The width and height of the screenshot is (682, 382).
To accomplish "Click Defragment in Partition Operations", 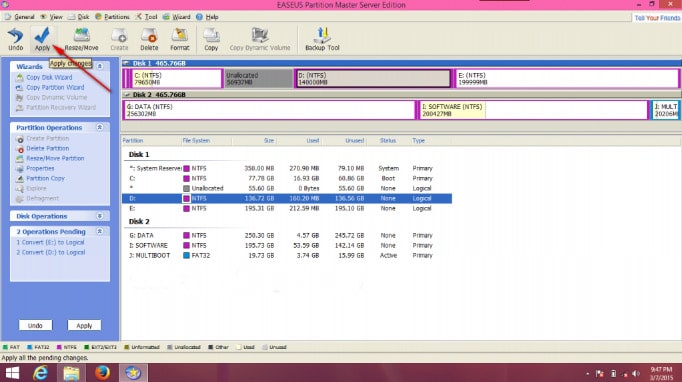I will click(x=42, y=198).
